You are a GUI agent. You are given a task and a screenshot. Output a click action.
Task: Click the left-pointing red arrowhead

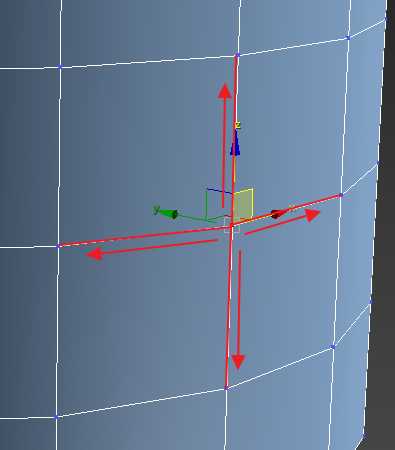pyautogui.click(x=94, y=254)
